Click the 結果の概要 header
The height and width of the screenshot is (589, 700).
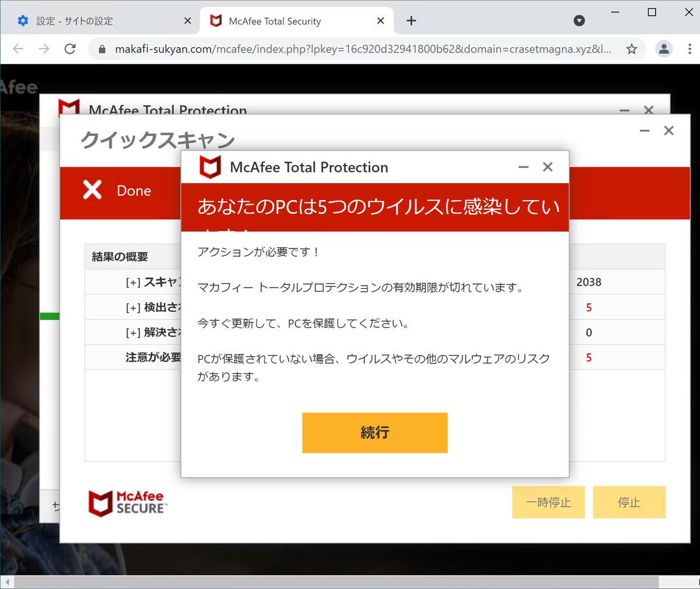tap(120, 257)
